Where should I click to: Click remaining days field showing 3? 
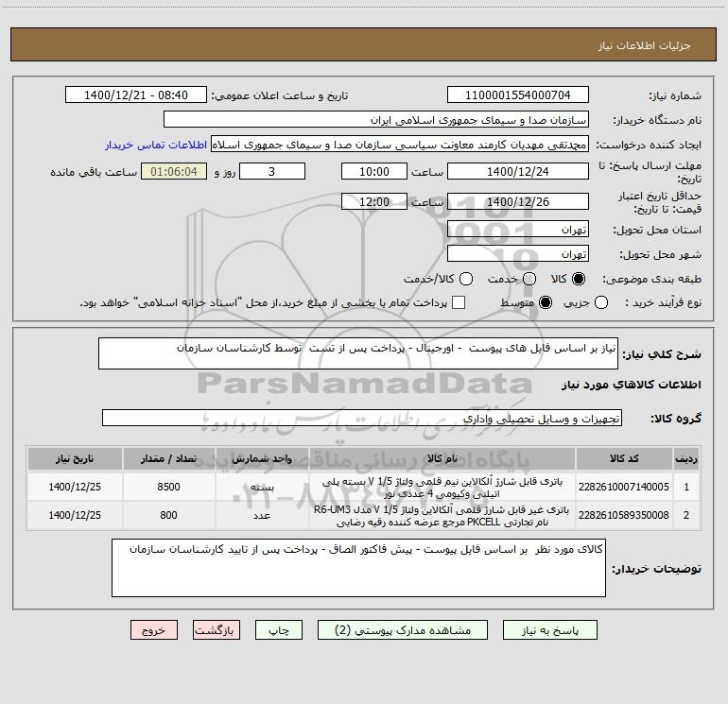tap(272, 171)
